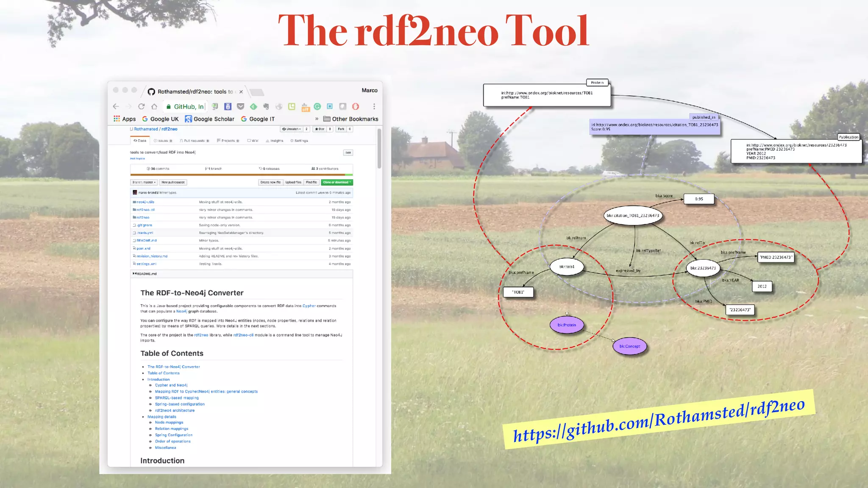View the 2 contributors link
The image size is (868, 488).
click(x=325, y=169)
